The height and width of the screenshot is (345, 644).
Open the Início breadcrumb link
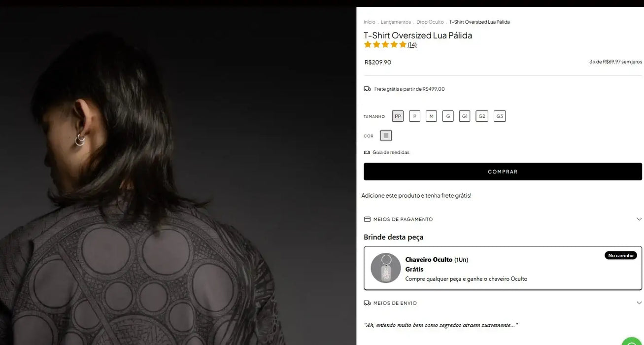pos(369,22)
